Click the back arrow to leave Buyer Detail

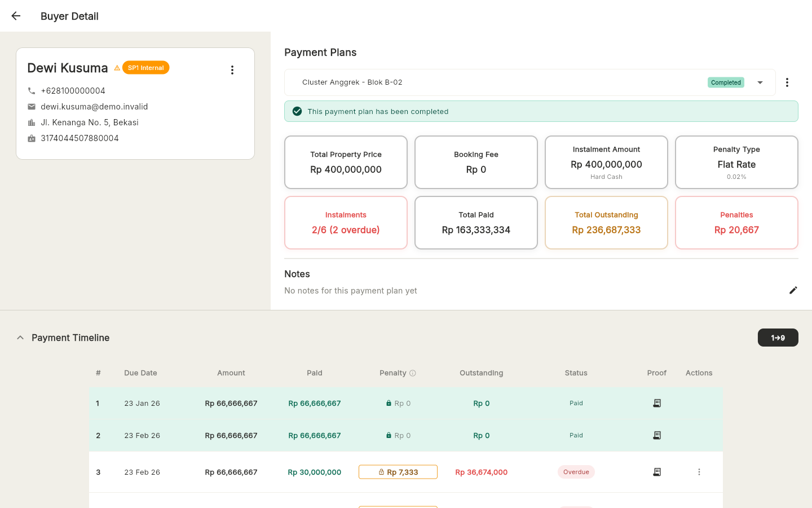pos(15,16)
